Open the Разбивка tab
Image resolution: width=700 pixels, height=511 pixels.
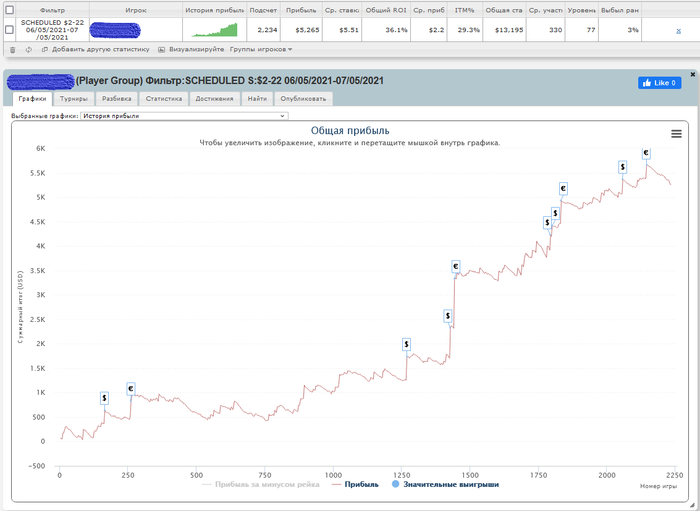click(x=117, y=99)
